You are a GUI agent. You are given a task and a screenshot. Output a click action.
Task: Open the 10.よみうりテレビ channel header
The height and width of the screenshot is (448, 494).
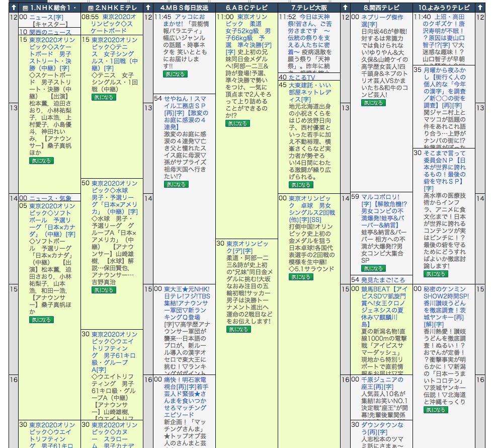444,8
